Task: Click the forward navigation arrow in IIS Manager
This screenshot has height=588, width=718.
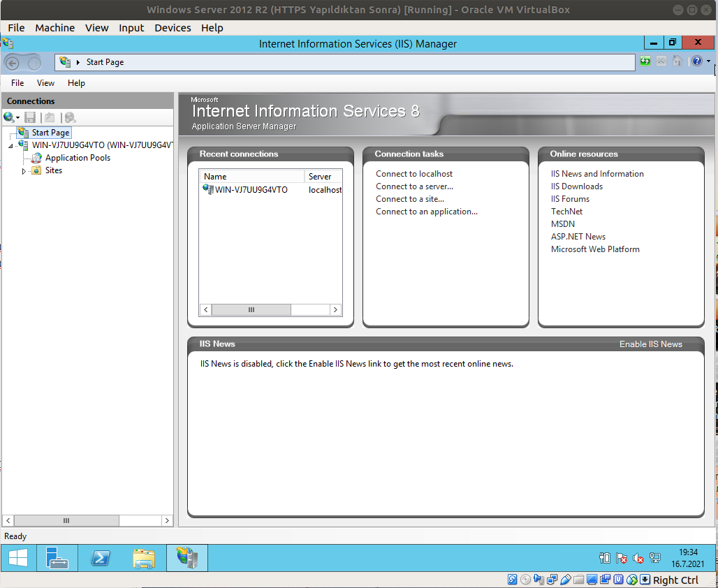Action: (x=34, y=63)
